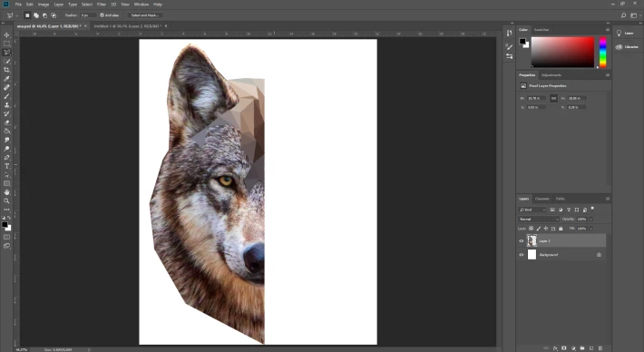This screenshot has width=644, height=352.
Task: Open the search icon in options bar
Action: (623, 15)
